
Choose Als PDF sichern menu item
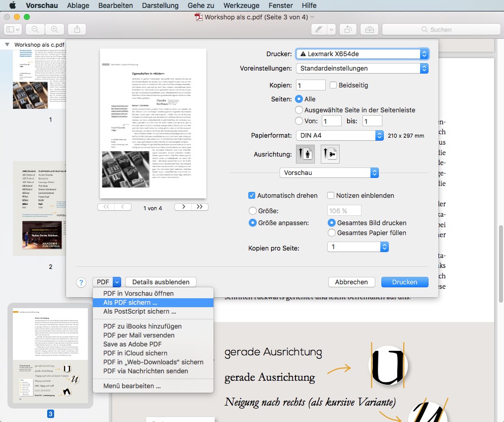tap(153, 302)
